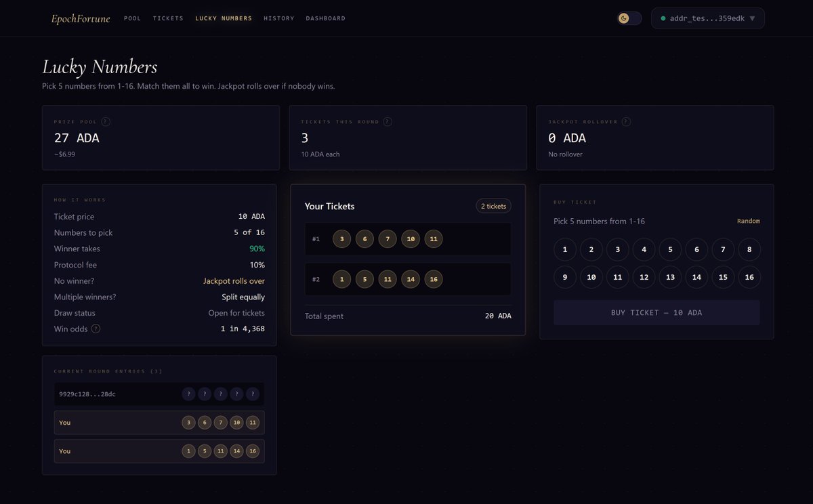Viewport: 813px width, 504px height.
Task: Click the Lucky Numbers page heading
Action: tap(100, 67)
